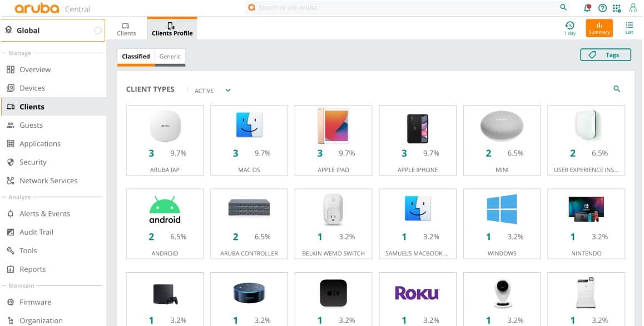The width and height of the screenshot is (644, 326).
Task: Click the Roku logo icon
Action: tap(417, 293)
